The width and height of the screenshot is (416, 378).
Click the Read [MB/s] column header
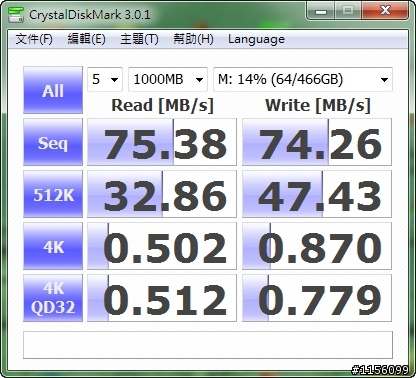tap(162, 106)
